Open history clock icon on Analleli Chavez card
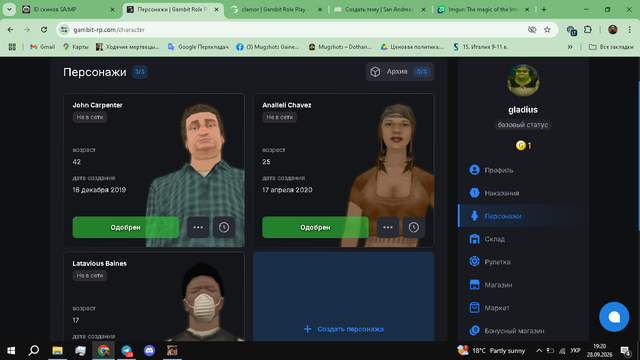Image resolution: width=640 pixels, height=360 pixels. point(413,227)
